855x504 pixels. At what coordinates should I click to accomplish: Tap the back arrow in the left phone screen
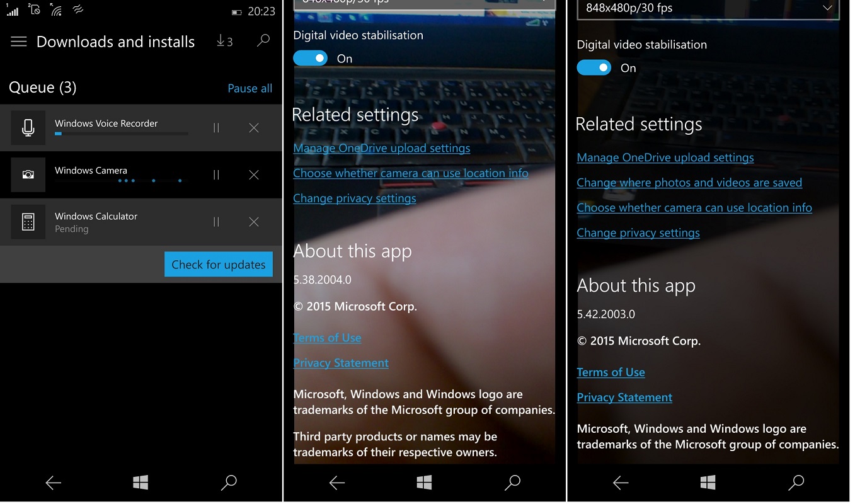(54, 483)
